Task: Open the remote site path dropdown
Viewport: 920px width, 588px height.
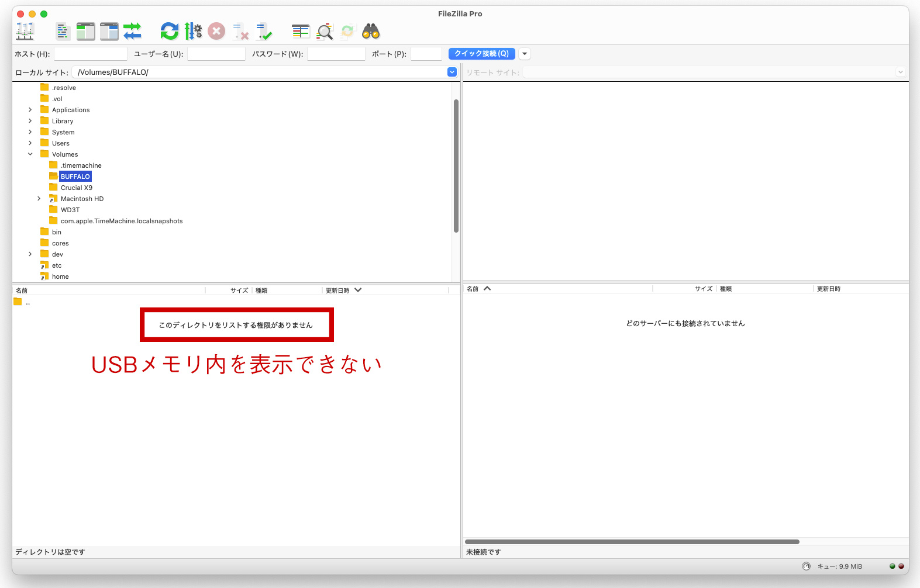Action: (x=901, y=72)
